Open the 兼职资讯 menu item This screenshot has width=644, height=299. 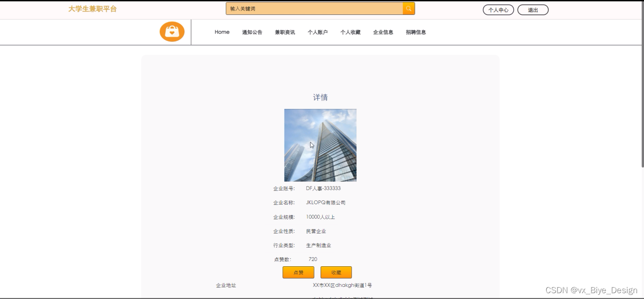coord(285,32)
